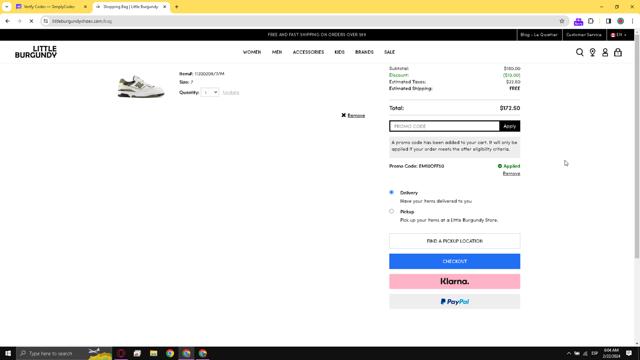
Task: Click the browser back arrow
Action: (x=8, y=21)
